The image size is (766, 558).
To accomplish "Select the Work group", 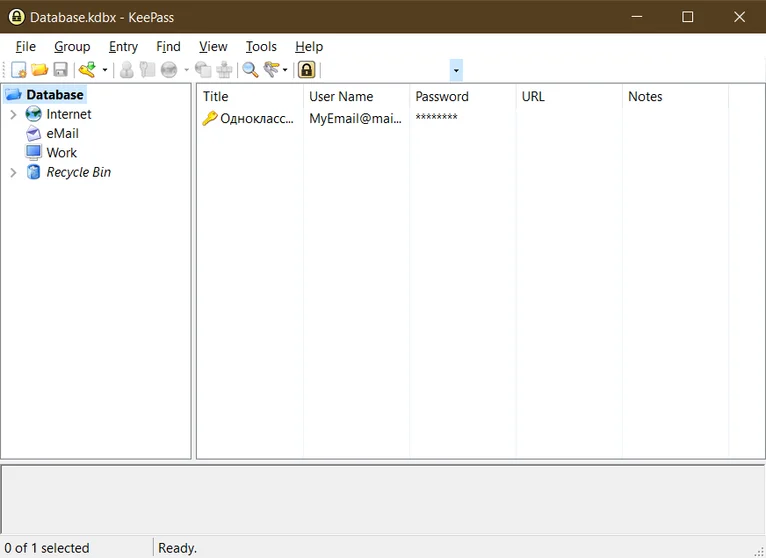I will pos(62,153).
